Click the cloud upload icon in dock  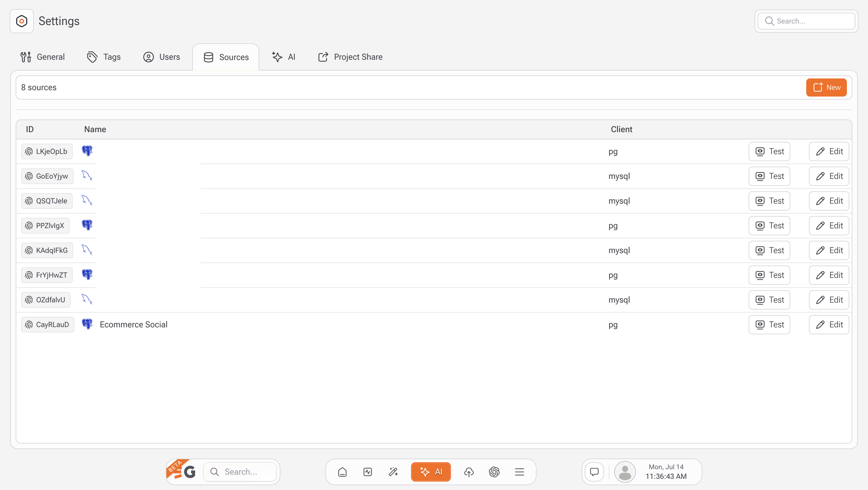tap(469, 472)
